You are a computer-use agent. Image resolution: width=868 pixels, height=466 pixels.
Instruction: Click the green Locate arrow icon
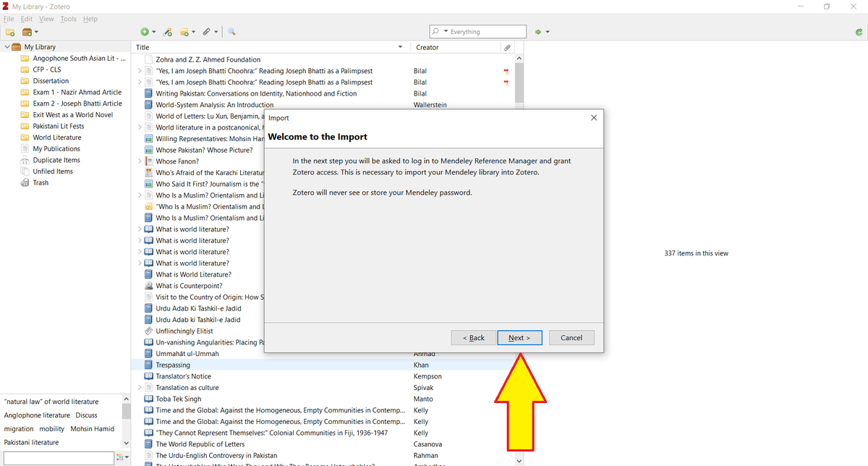pyautogui.click(x=537, y=32)
